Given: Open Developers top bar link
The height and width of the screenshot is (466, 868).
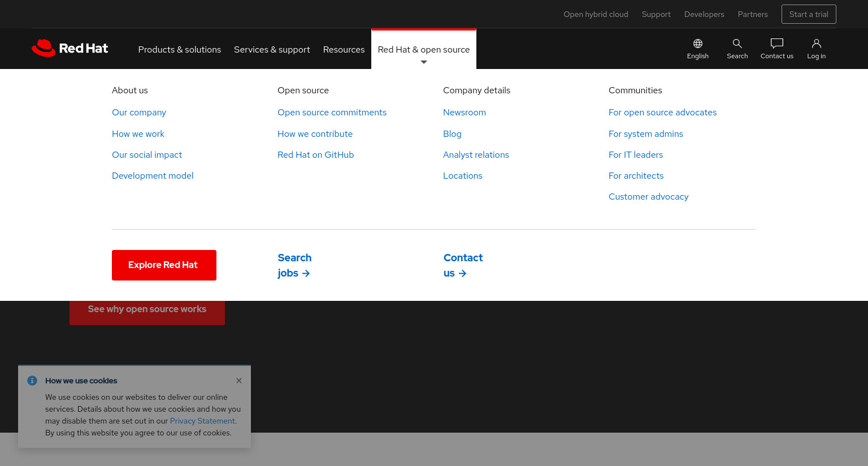Looking at the screenshot, I should coord(704,14).
